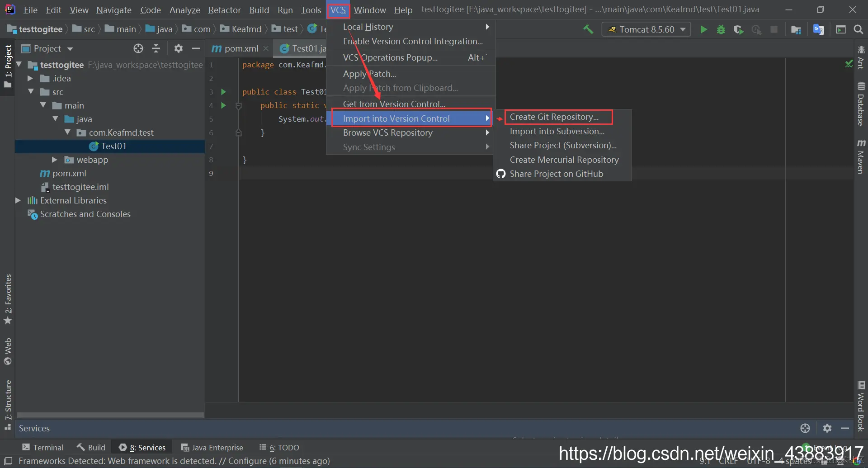
Task: Fold the main method at line 4
Action: [x=239, y=105]
